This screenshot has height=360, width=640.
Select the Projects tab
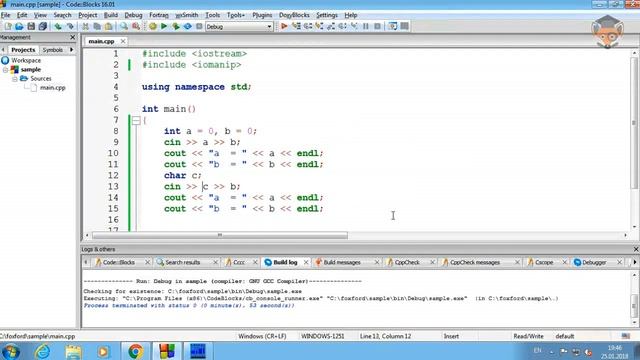coord(23,50)
